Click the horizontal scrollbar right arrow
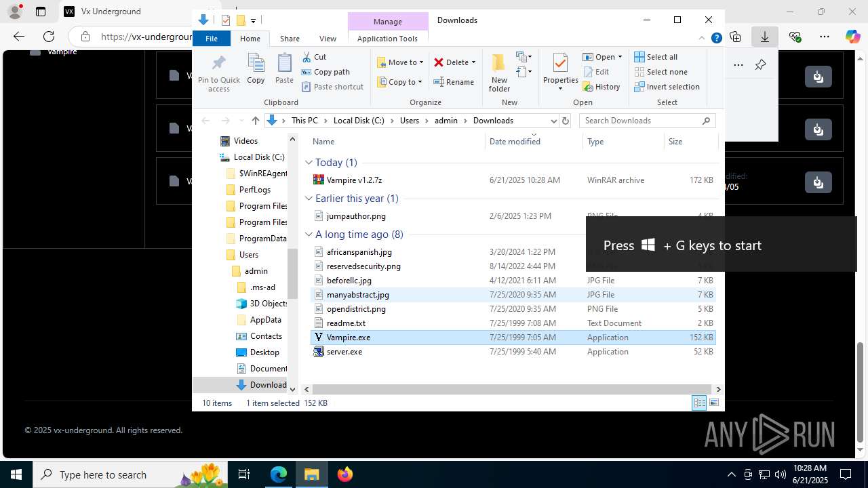This screenshot has height=488, width=868. (x=718, y=389)
